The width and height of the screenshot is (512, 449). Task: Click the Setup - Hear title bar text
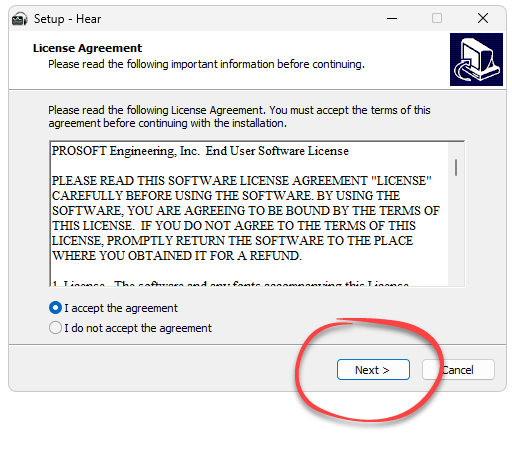(67, 19)
